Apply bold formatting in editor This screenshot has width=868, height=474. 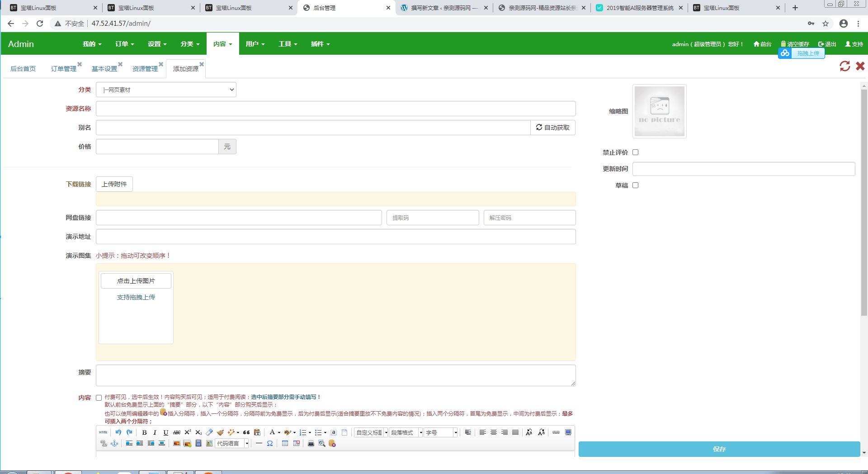click(144, 432)
